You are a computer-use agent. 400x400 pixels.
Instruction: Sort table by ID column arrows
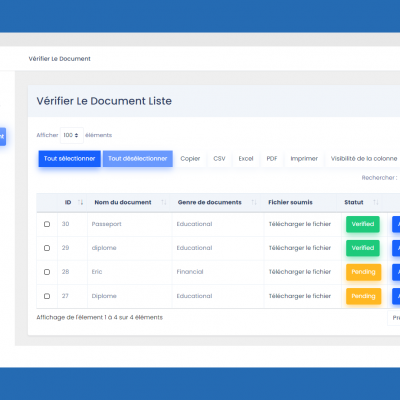coord(80,202)
